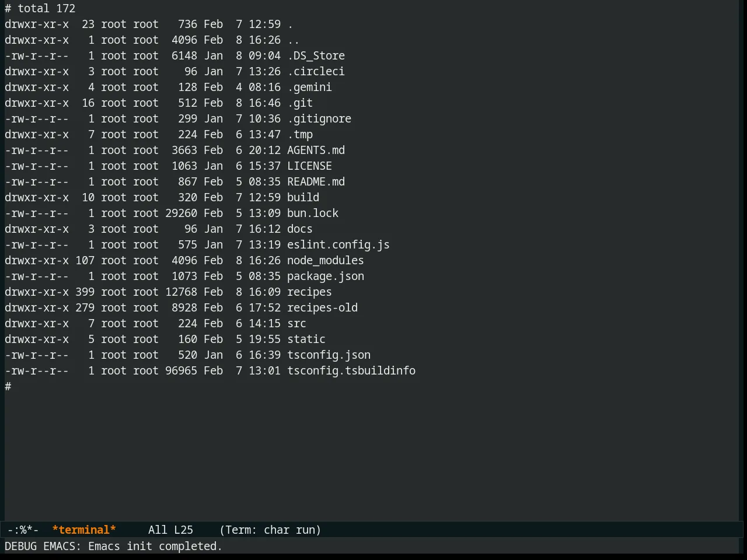Click the link count 107 for node_modules
The image size is (747, 560).
point(85,261)
